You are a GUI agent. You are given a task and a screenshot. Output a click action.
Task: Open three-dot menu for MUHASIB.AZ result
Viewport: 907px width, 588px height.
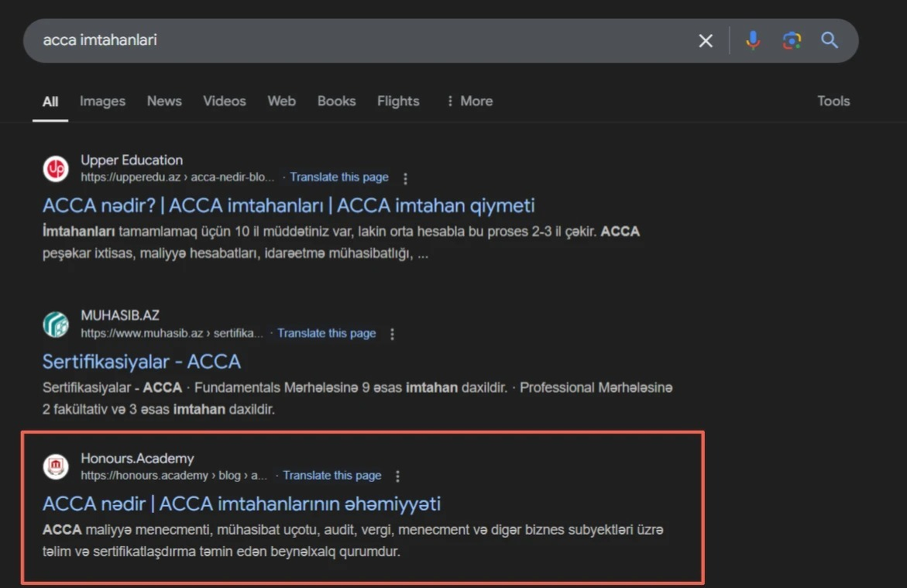click(392, 334)
